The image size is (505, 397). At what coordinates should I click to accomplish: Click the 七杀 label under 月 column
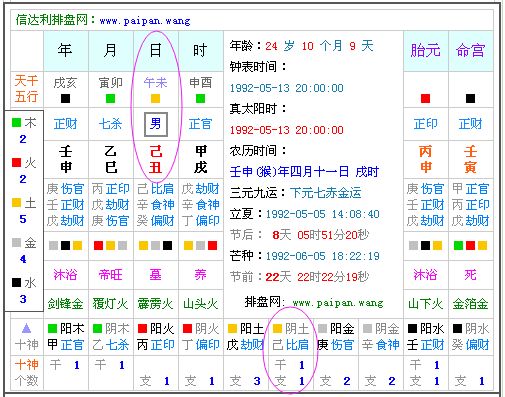pos(110,124)
